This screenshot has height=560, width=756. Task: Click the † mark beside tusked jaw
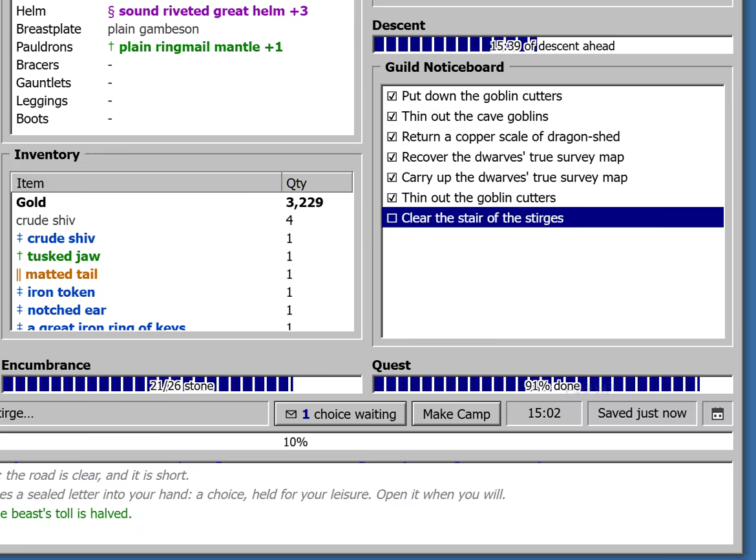pyautogui.click(x=20, y=255)
